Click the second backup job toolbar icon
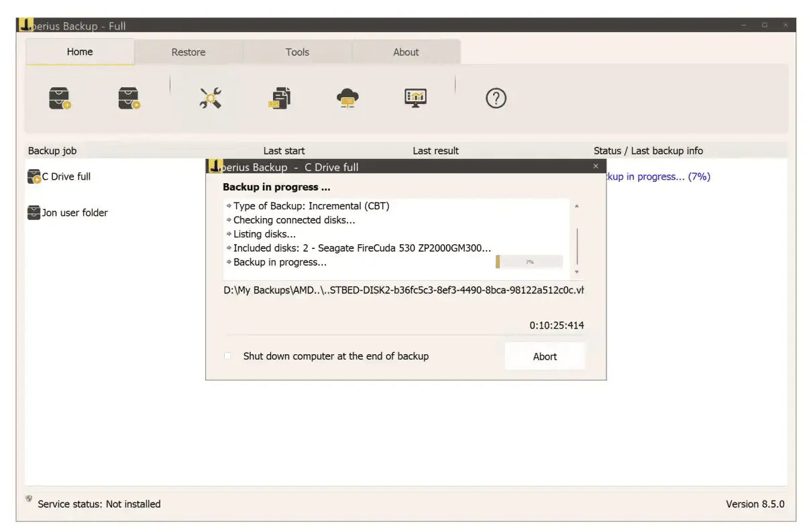The width and height of the screenshot is (805, 532). (x=129, y=99)
